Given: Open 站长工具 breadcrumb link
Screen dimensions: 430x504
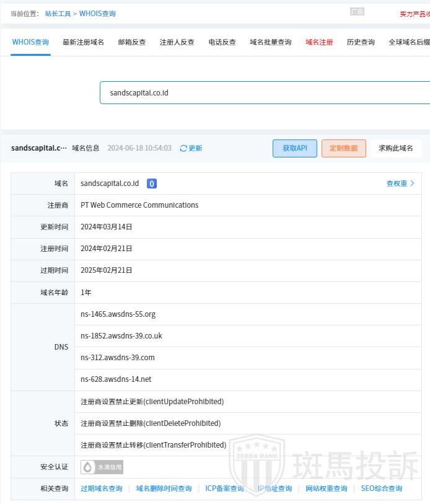Looking at the screenshot, I should (x=58, y=14).
